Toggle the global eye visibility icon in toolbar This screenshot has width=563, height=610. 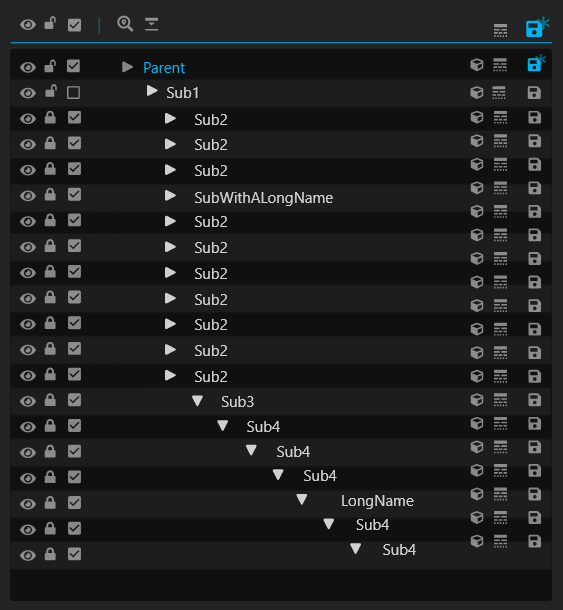coord(28,25)
